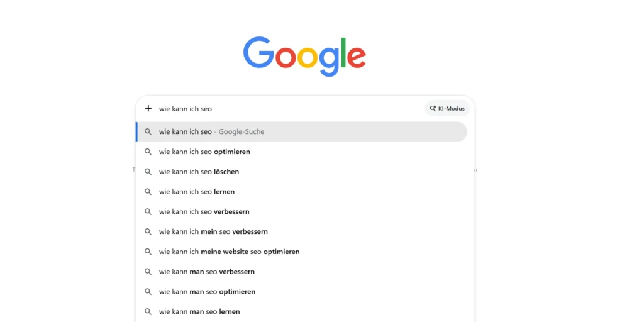Open KI-Modus from the search bar
Image resolution: width=644 pixels, height=322 pixels.
point(447,108)
